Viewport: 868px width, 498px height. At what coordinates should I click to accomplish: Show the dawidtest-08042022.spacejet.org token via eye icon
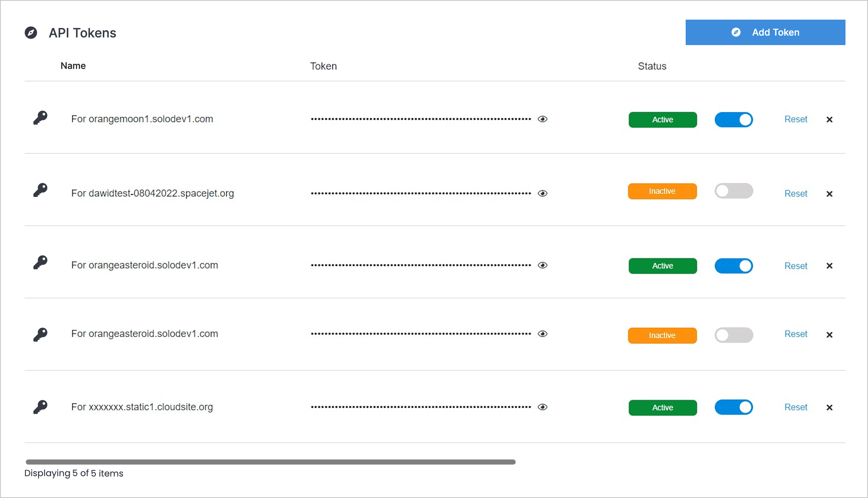[543, 193]
